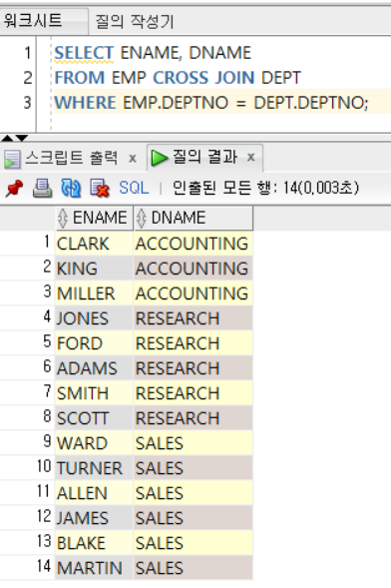This screenshot has width=391, height=588.
Task: Click line number 1 in the gutter
Action: 27,53
